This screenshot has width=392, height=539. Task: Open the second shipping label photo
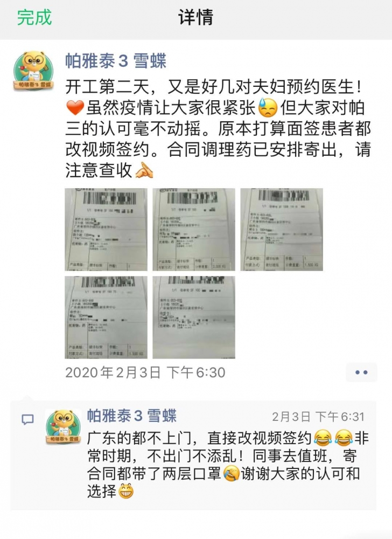194,229
